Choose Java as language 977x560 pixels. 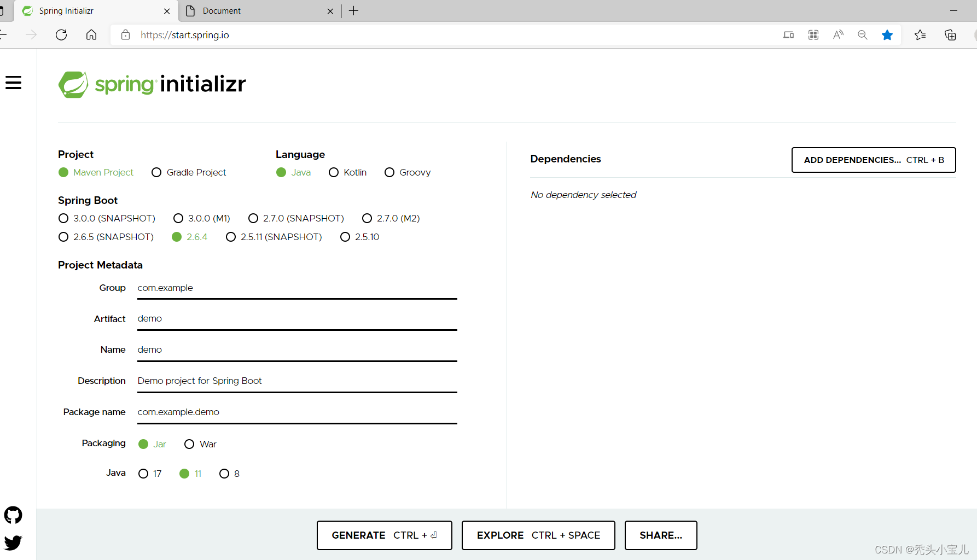click(x=294, y=172)
